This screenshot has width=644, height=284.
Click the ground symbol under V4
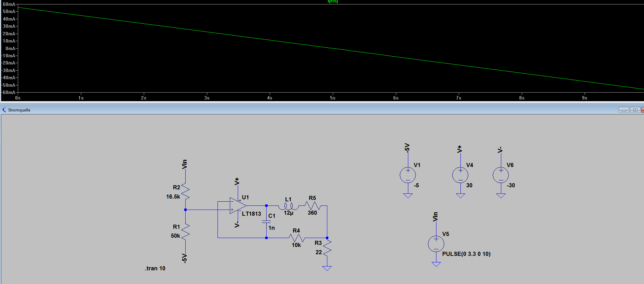460,196
